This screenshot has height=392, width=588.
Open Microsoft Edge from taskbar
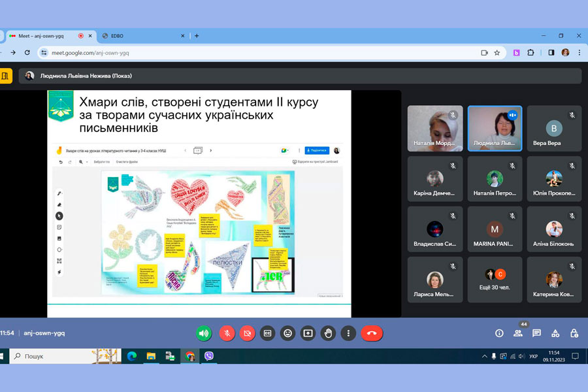pyautogui.click(x=131, y=356)
